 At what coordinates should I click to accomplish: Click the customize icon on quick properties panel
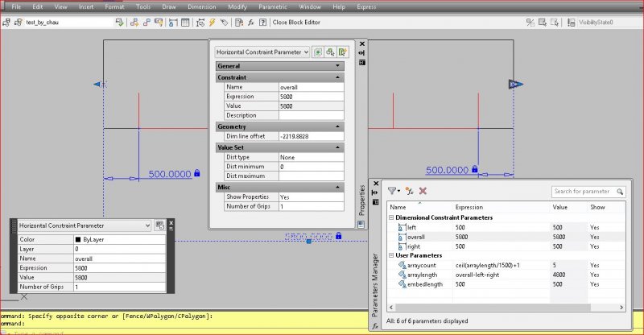point(160,226)
